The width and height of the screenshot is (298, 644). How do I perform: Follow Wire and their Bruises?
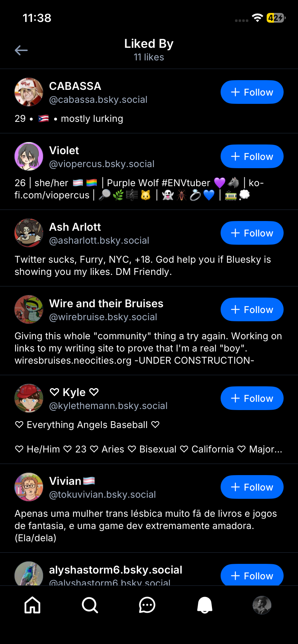252,310
